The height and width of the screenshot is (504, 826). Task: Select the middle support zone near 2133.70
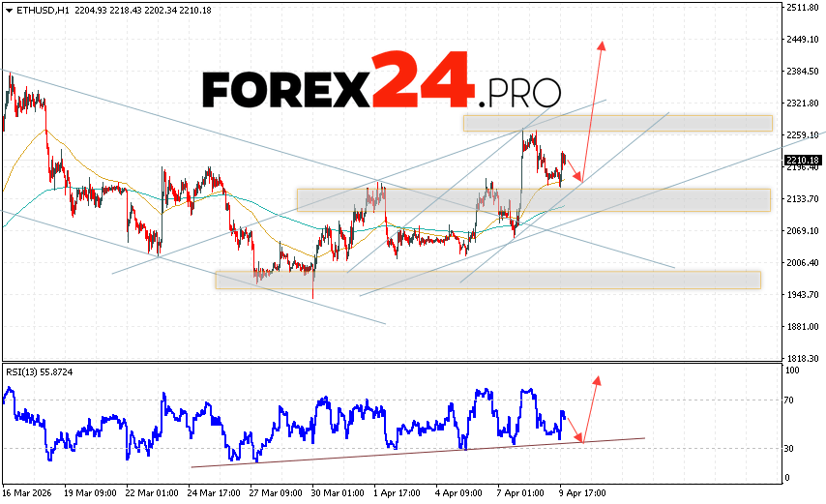(x=533, y=199)
